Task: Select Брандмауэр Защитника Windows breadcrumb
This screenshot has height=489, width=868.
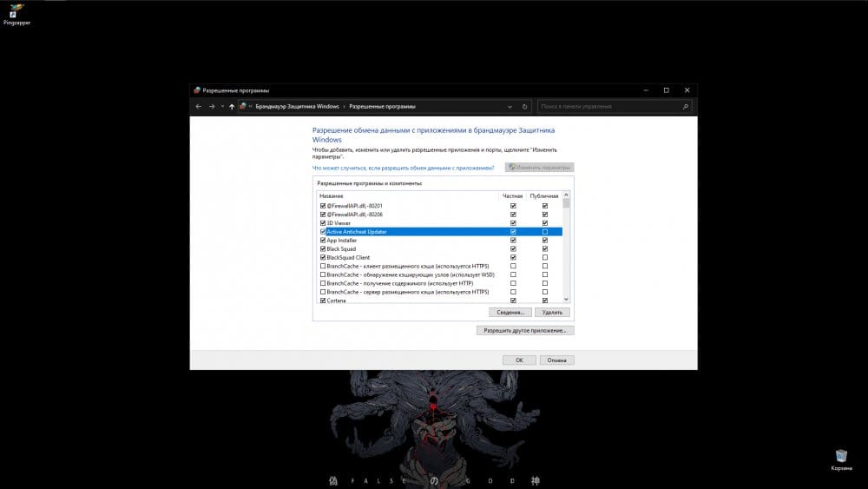Action: point(297,107)
